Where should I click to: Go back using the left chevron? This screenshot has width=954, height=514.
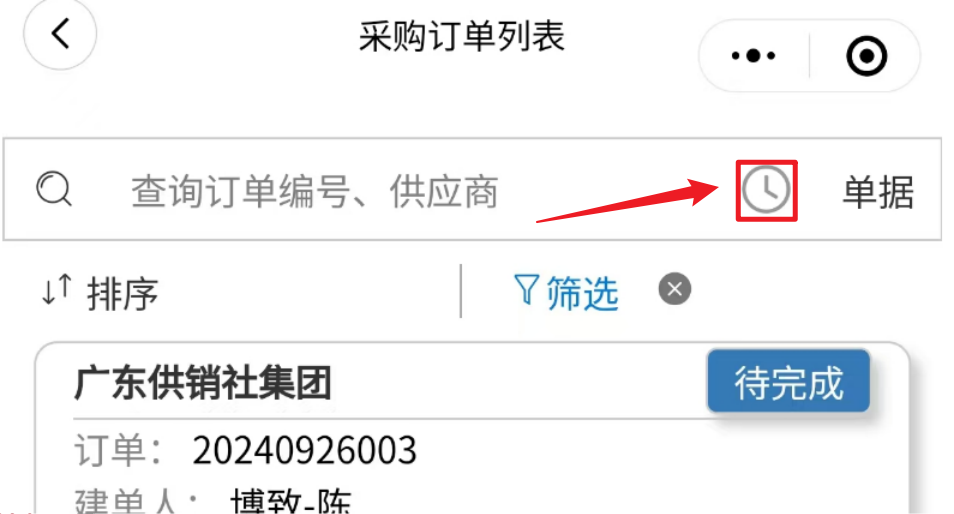point(60,33)
